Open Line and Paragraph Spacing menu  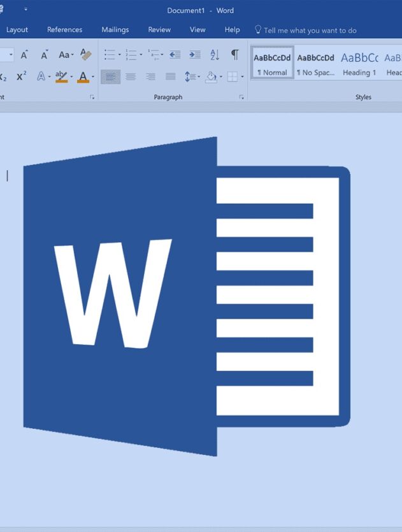[x=192, y=76]
